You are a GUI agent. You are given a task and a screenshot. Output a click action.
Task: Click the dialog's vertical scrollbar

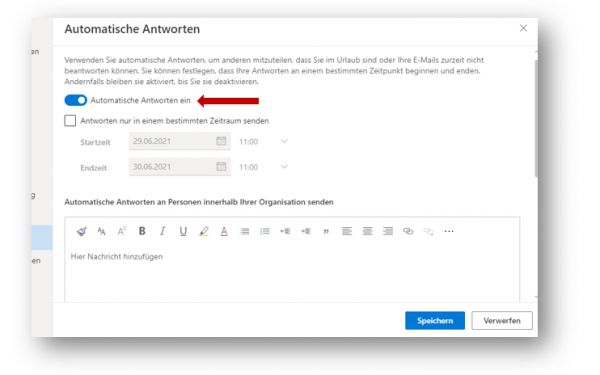536,118
